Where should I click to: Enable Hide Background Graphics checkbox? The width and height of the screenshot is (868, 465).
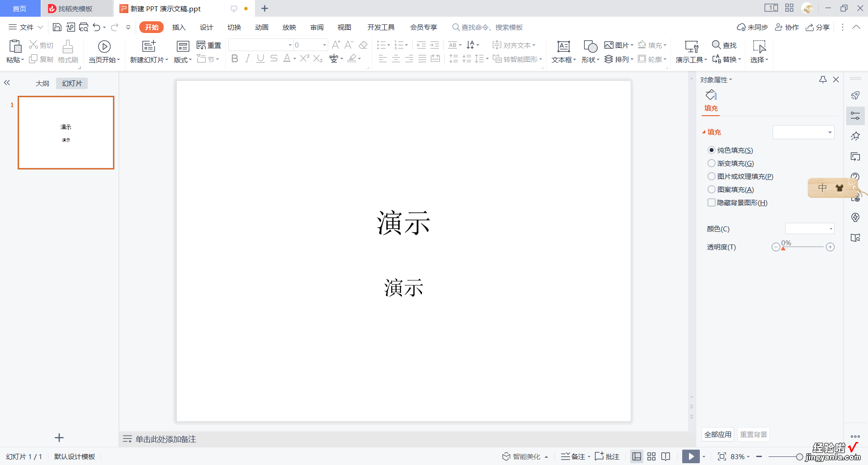[x=712, y=202]
